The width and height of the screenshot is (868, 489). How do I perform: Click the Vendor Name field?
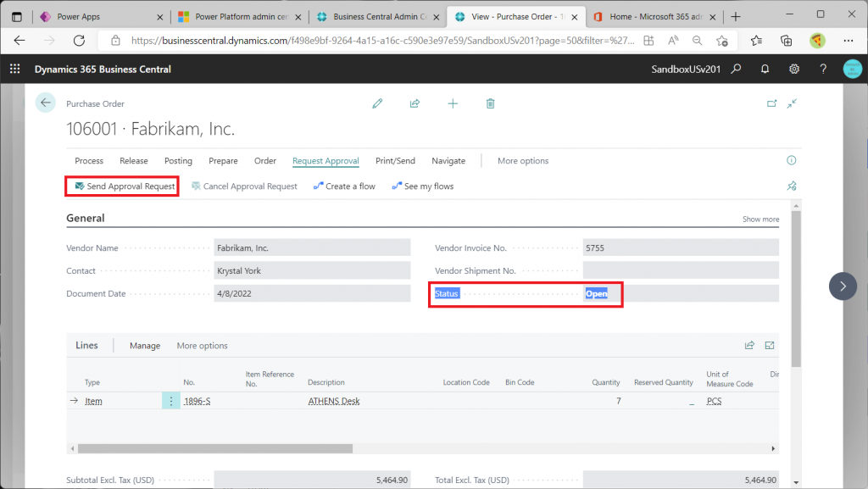tap(312, 247)
